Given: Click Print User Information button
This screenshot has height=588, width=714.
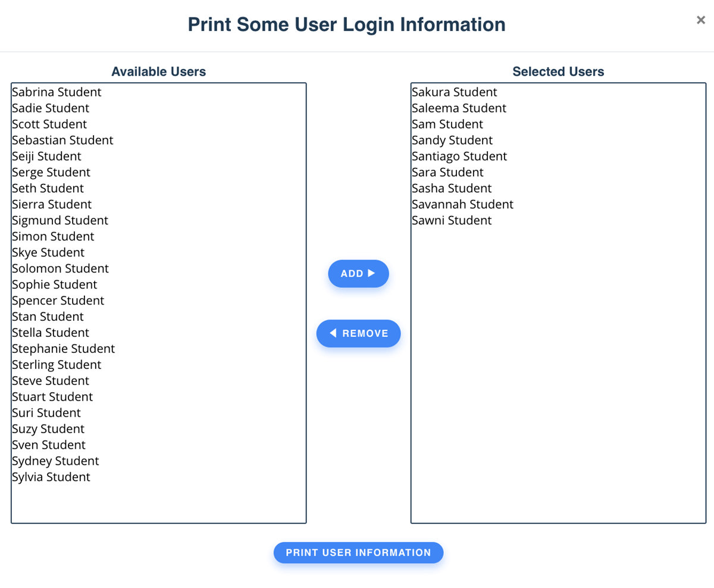Looking at the screenshot, I should (x=358, y=552).
